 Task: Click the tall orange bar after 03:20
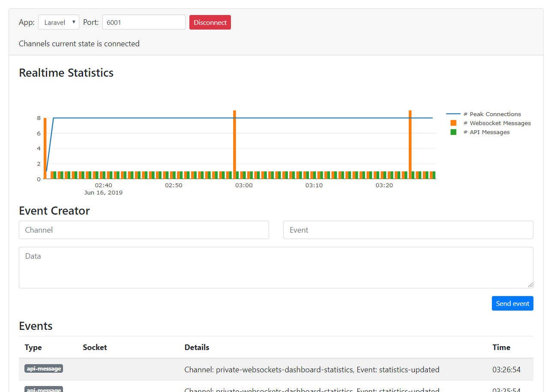(410, 144)
